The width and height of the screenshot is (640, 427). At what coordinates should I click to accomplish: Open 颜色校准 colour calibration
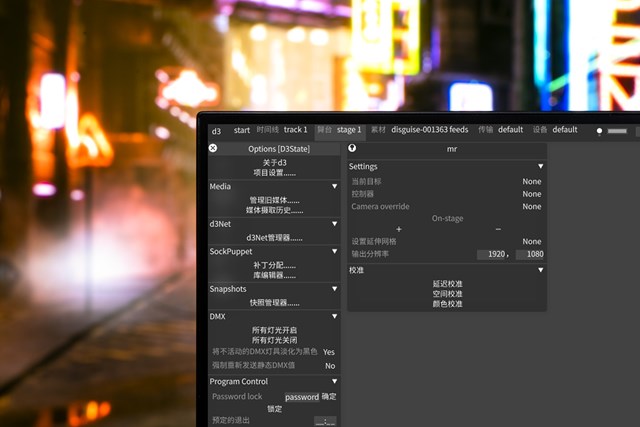click(x=447, y=304)
